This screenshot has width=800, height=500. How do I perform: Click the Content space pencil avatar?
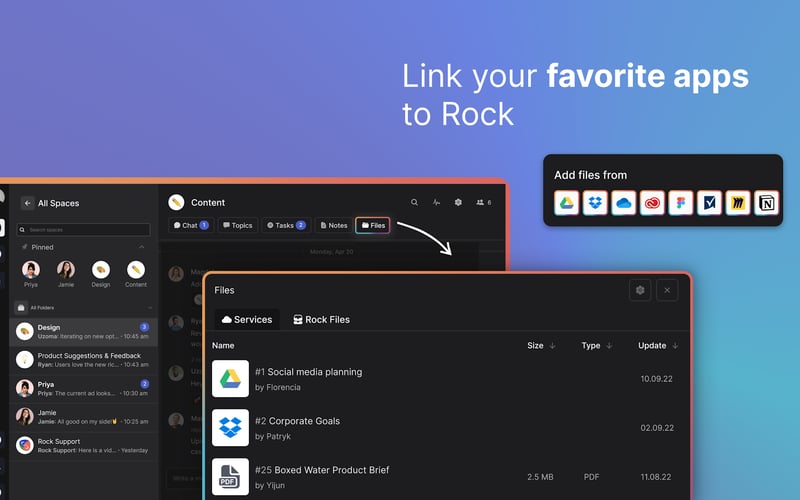coord(176,203)
